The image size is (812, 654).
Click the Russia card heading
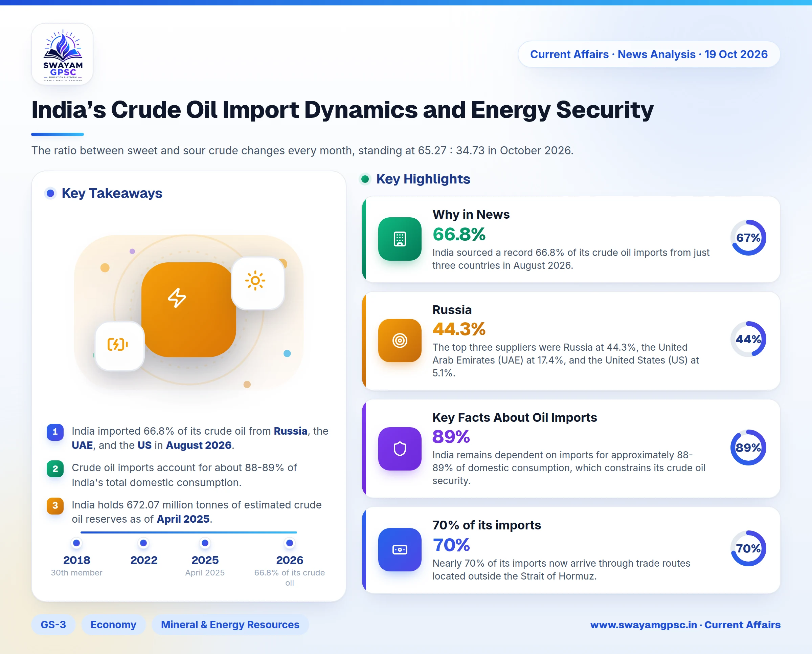452,310
